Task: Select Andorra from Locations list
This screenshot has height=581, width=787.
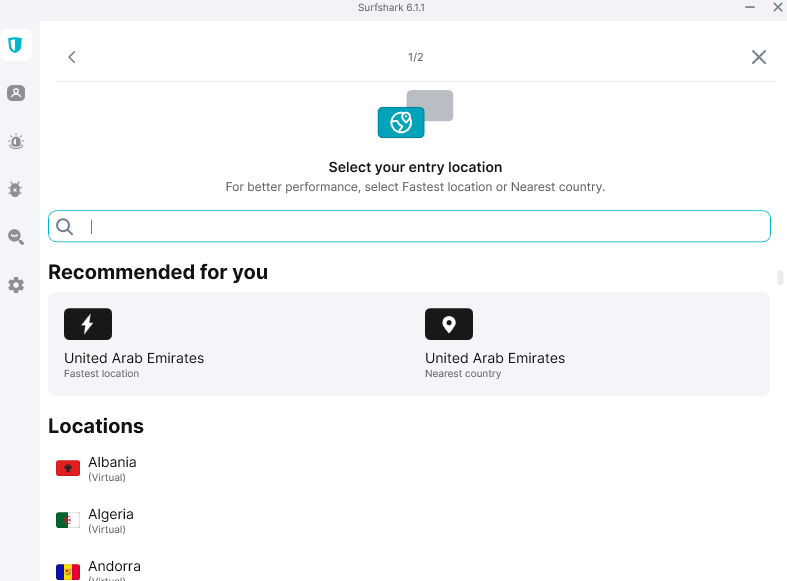Action: (x=112, y=570)
